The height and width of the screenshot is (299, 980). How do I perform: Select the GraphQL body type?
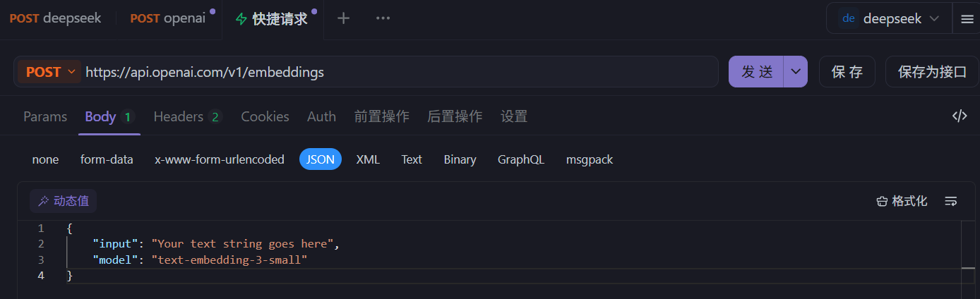[x=521, y=159]
